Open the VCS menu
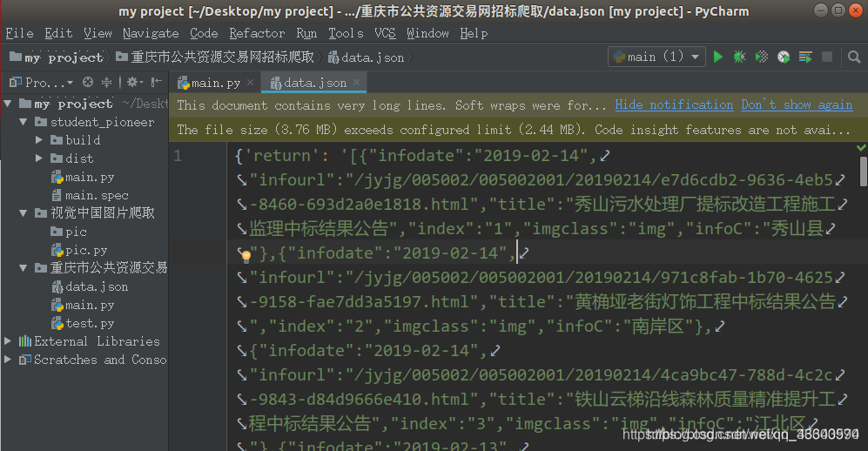 click(x=386, y=33)
